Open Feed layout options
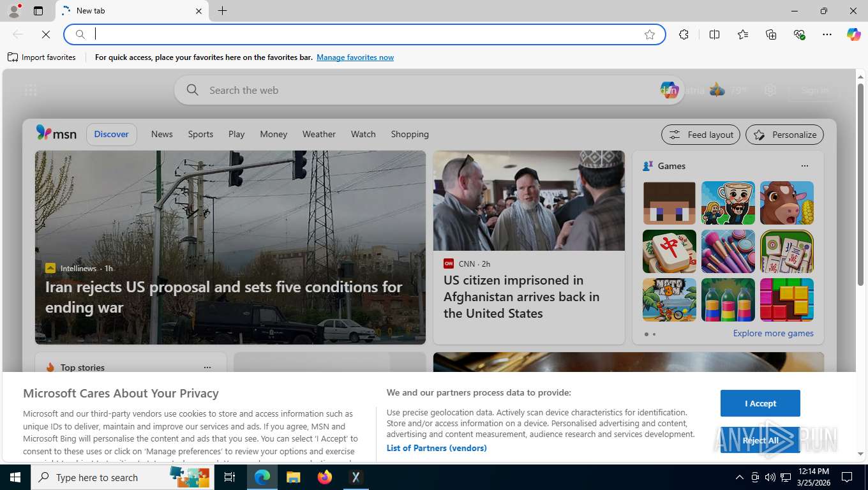This screenshot has width=868, height=490. coord(701,135)
